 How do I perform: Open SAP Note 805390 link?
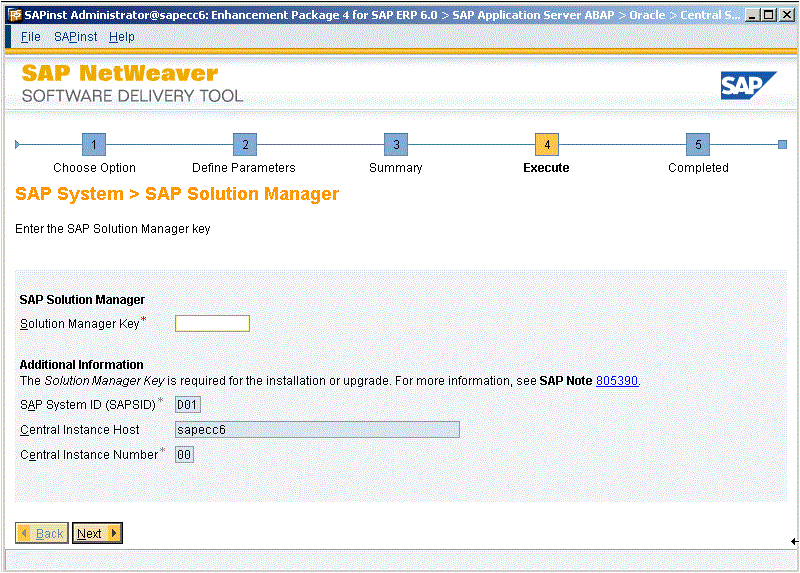click(616, 381)
